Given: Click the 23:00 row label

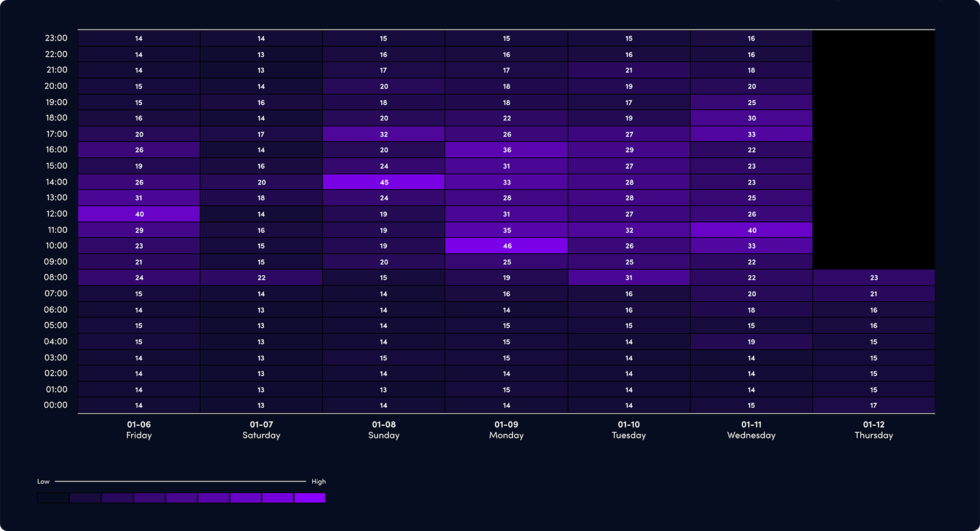Looking at the screenshot, I should pos(56,38).
